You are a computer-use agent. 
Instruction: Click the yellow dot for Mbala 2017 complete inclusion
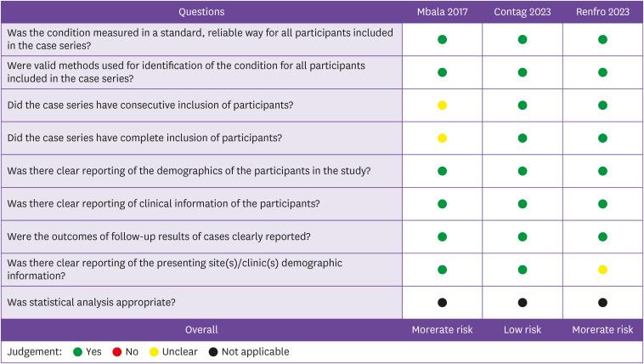click(x=442, y=138)
